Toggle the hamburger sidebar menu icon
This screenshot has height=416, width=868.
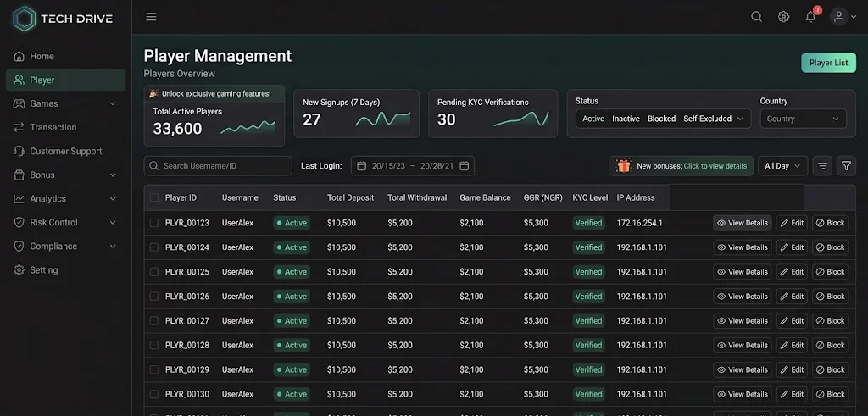[x=151, y=17]
